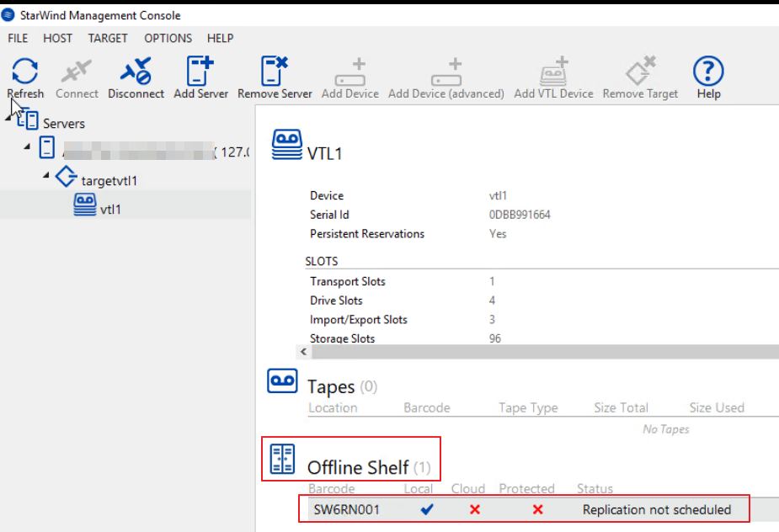Click the Add Device icon
This screenshot has height=532, width=779.
click(350, 72)
